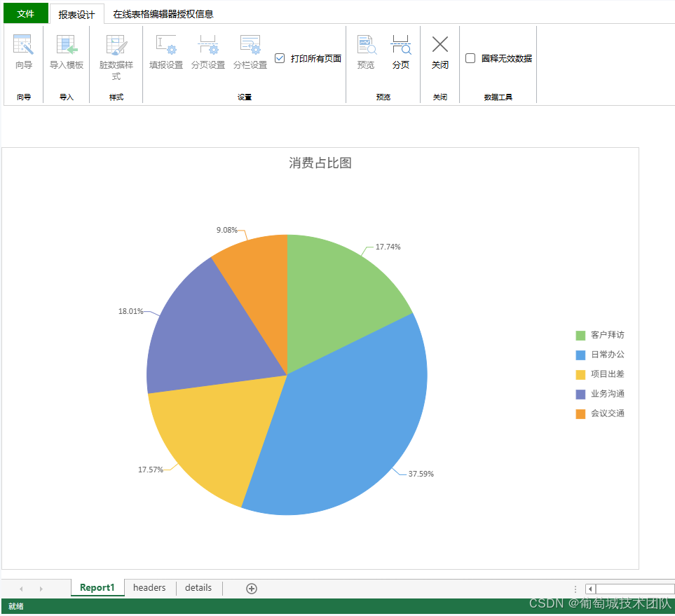This screenshot has height=616, width=675.
Task: Enable 圈释无效数据 checkbox
Action: point(470,58)
